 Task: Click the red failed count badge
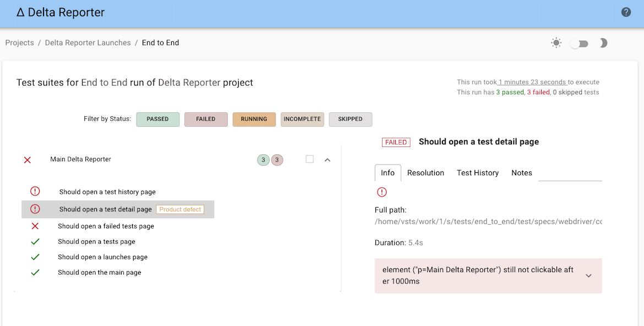(277, 160)
